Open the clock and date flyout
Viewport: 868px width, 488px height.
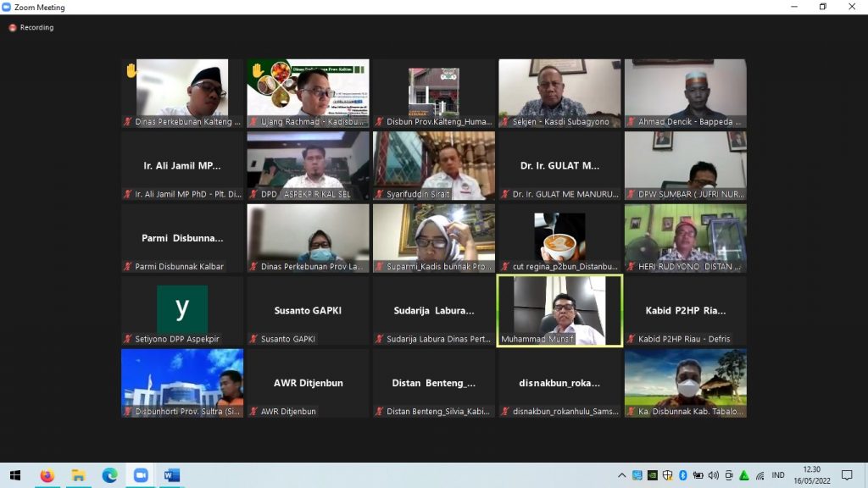tap(811, 475)
